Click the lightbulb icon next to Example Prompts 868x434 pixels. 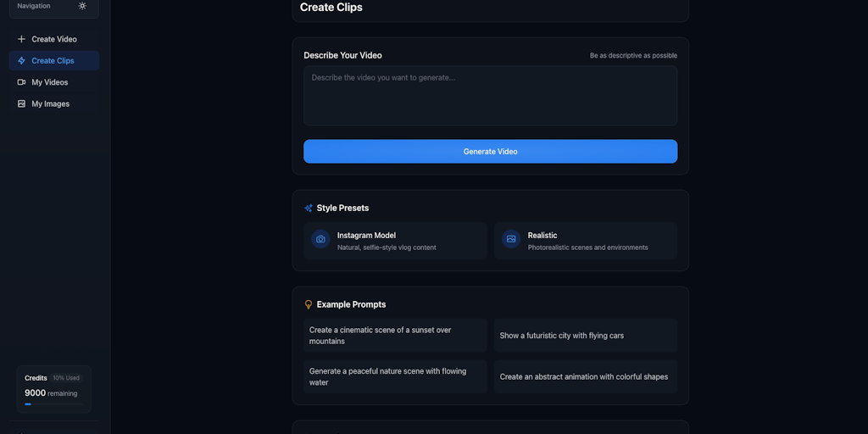click(309, 304)
